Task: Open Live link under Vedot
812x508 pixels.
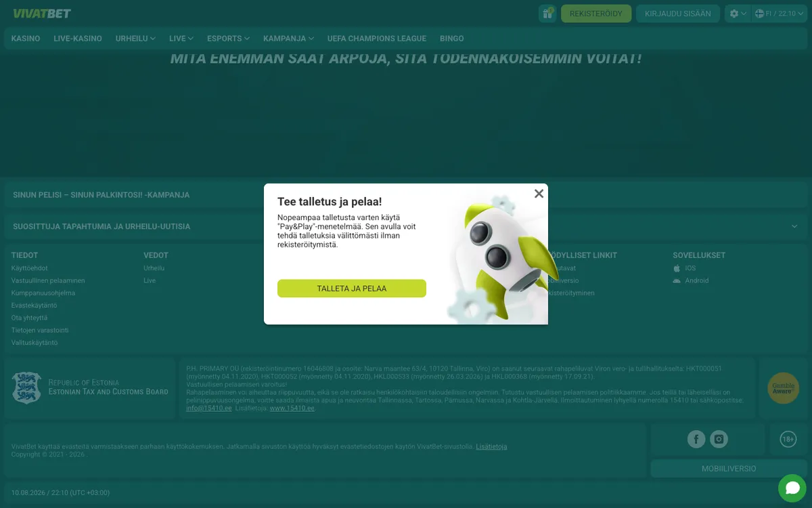Action: [150, 280]
